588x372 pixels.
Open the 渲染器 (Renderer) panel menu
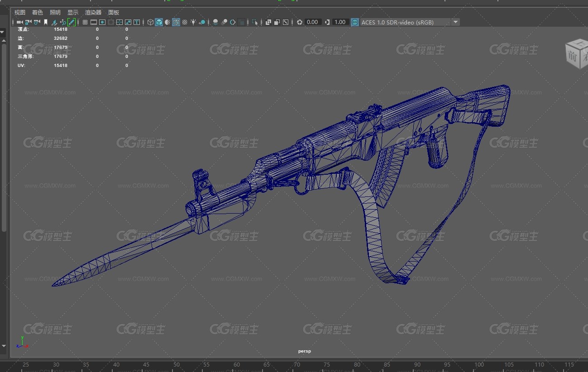pyautogui.click(x=93, y=13)
